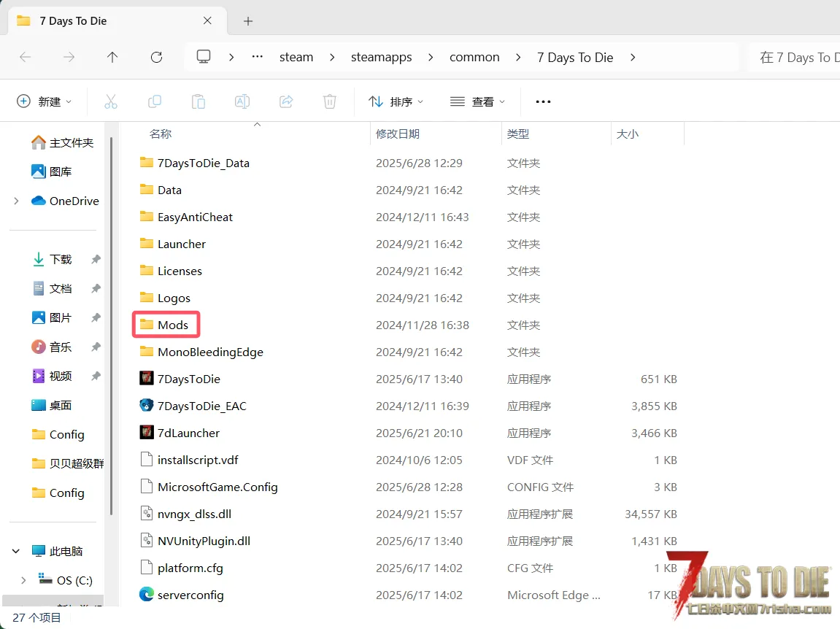
Task: Refresh the current folder view
Action: click(x=156, y=57)
